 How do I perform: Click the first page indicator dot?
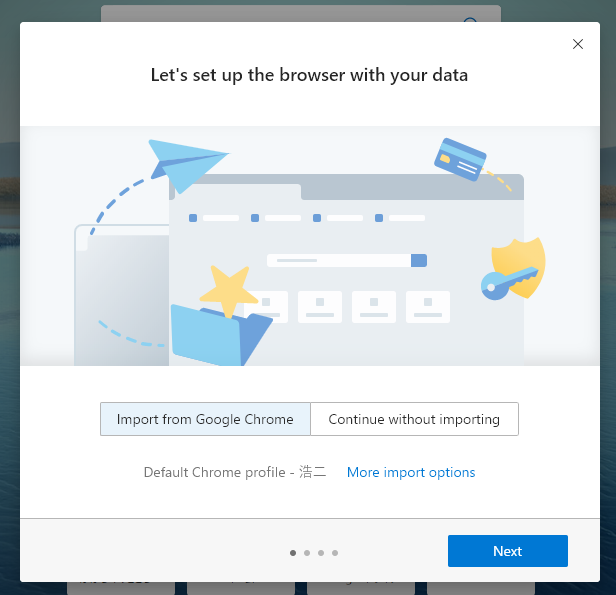[x=293, y=553]
